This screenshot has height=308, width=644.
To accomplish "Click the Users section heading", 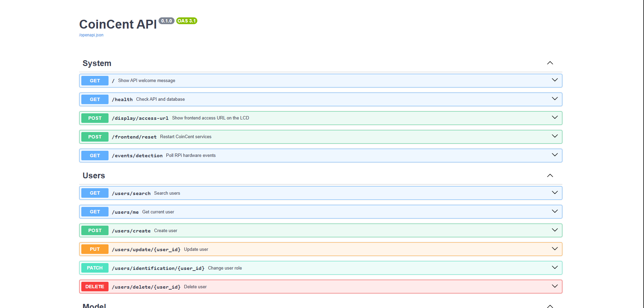I will (94, 176).
